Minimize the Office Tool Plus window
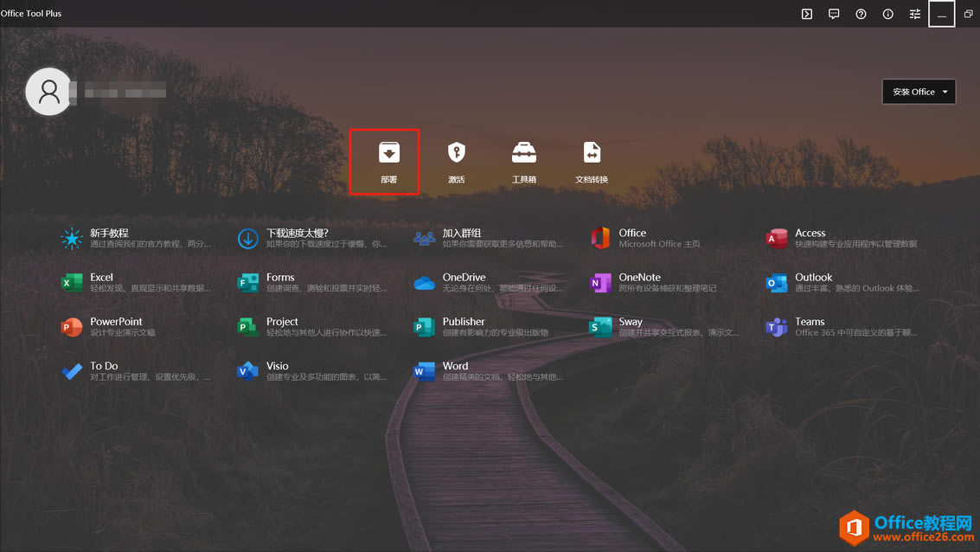 tap(941, 14)
